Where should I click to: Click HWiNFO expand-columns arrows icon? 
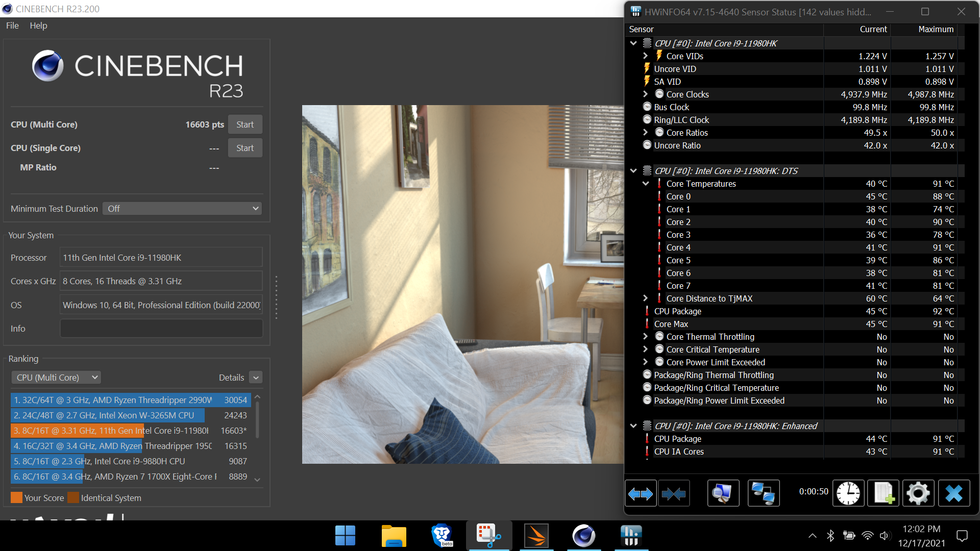(641, 493)
